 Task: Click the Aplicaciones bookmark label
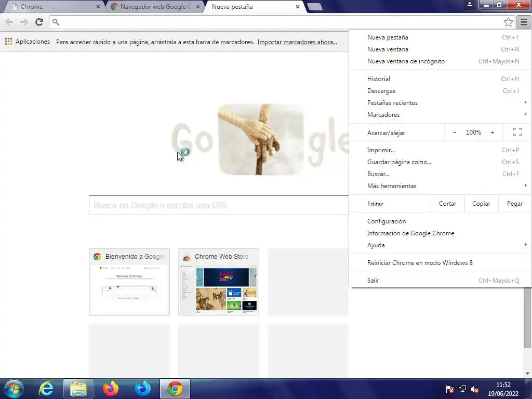click(x=33, y=42)
